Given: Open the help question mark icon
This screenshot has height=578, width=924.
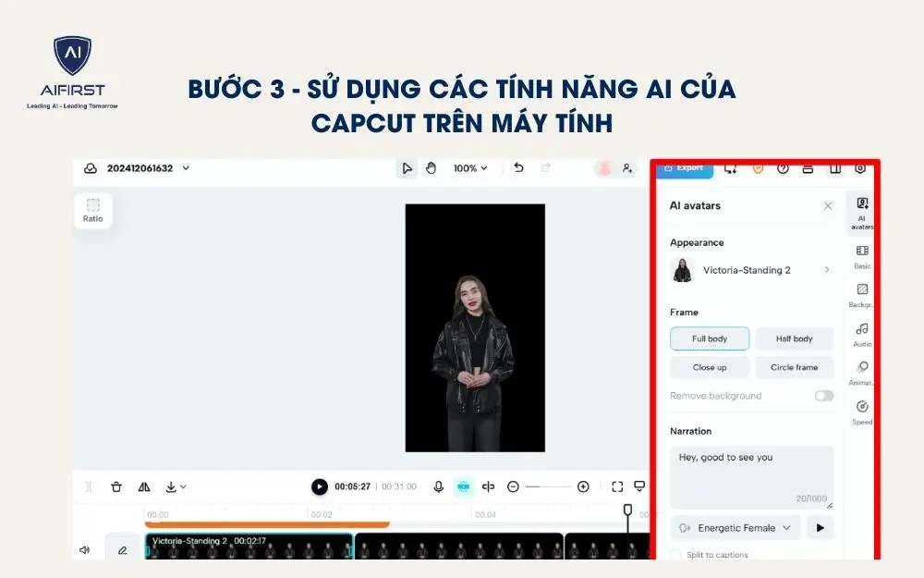Looking at the screenshot, I should [x=783, y=168].
